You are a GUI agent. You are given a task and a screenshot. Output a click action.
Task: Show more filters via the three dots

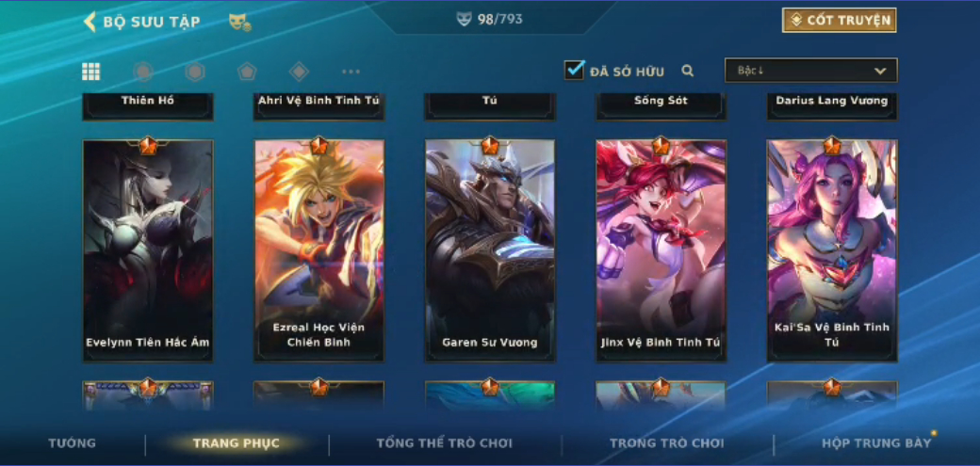[x=351, y=72]
